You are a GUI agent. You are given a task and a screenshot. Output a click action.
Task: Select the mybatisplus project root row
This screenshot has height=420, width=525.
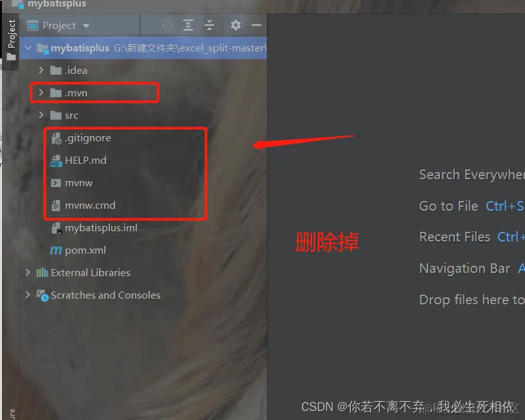point(143,48)
